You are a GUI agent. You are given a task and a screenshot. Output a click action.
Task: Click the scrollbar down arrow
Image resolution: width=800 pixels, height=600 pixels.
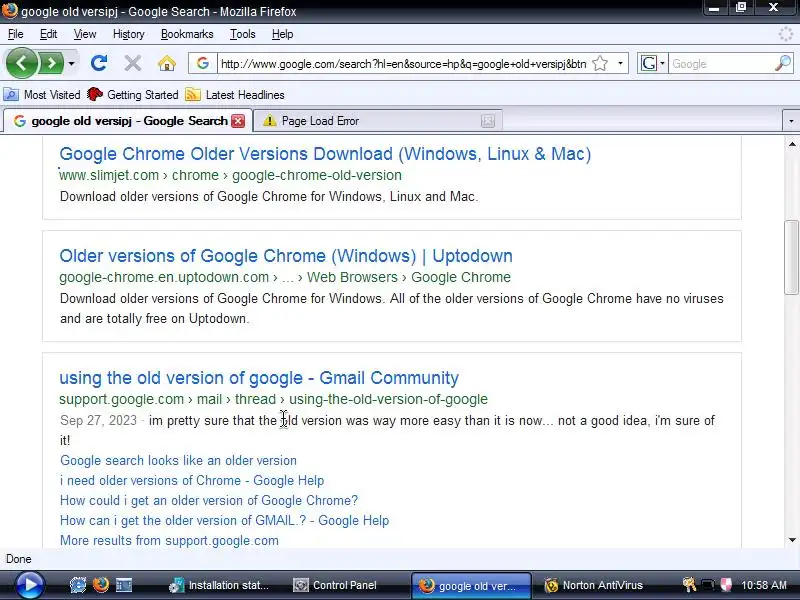(792, 540)
